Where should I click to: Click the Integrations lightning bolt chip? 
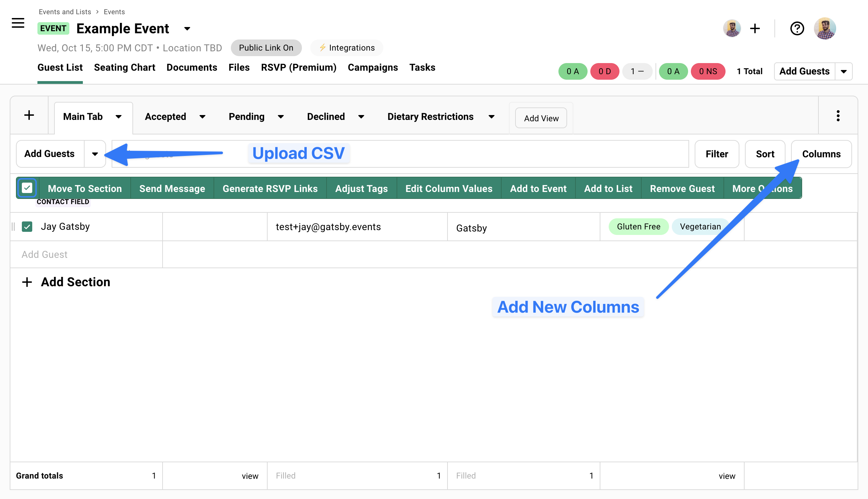click(347, 48)
